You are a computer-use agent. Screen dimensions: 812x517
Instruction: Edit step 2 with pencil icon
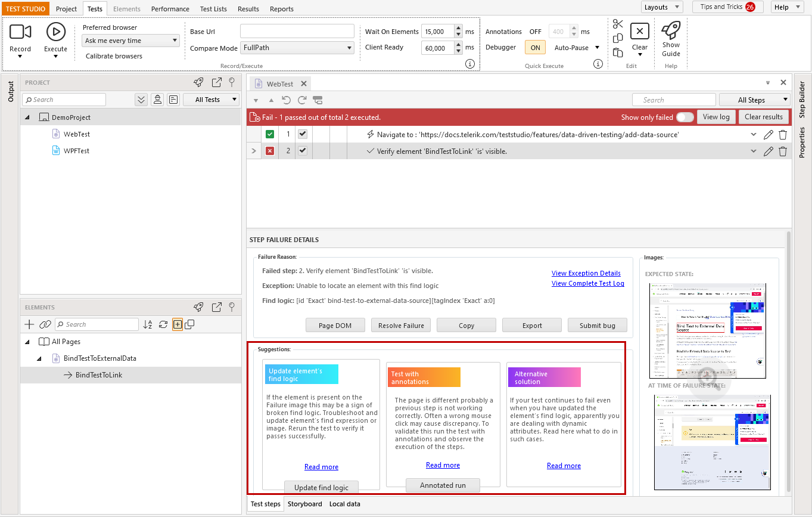[769, 151]
